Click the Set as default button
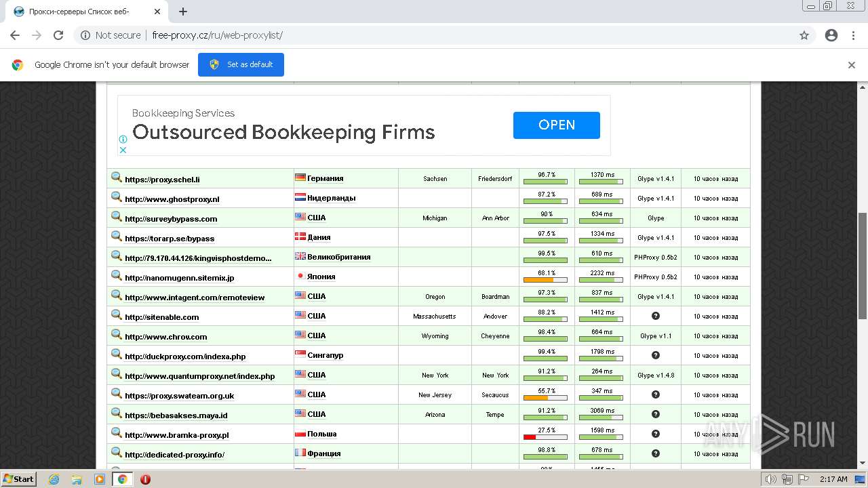This screenshot has height=488, width=868. pyautogui.click(x=241, y=64)
